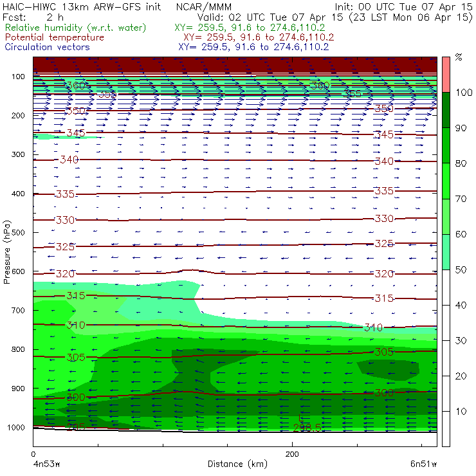Image resolution: width=476 pixels, height=476 pixels.
Task: Click the right-side '320' contour label
Action: pyautogui.click(x=384, y=274)
